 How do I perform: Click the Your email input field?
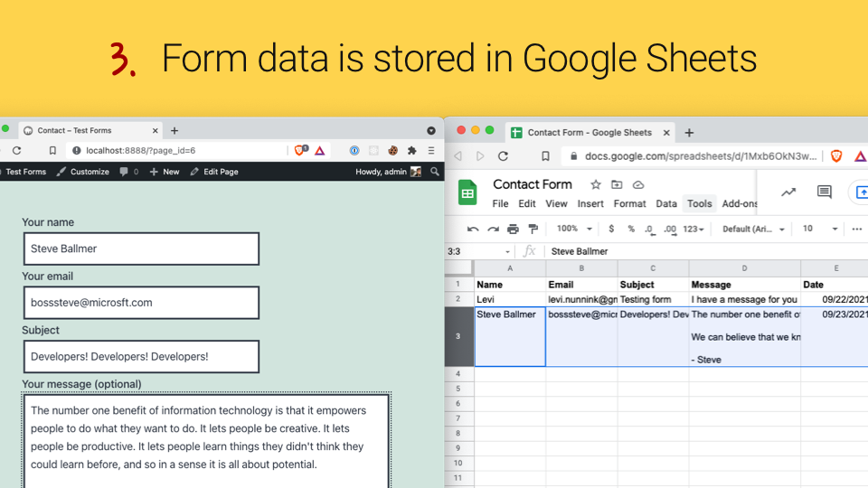click(x=141, y=303)
